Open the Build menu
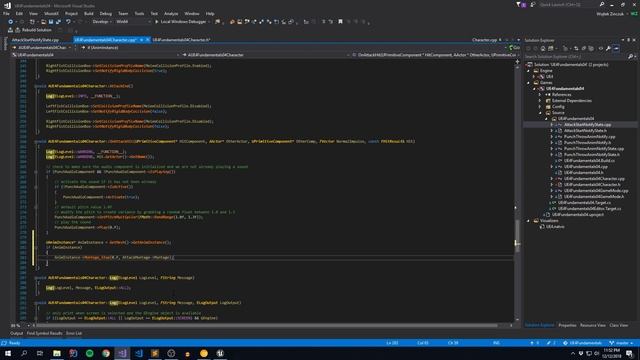Viewport: 640px width, 360px height. 89,13
